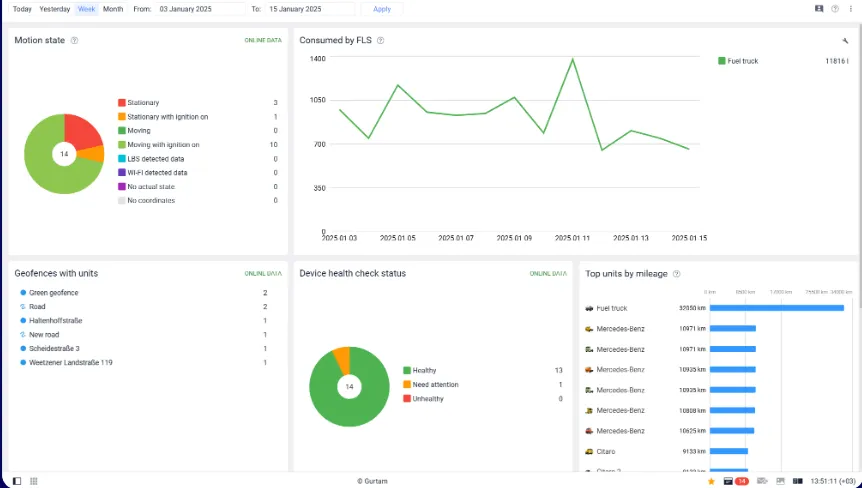The height and width of the screenshot is (488, 862).
Task: Open the apps grid icon at bottom left
Action: [34, 481]
